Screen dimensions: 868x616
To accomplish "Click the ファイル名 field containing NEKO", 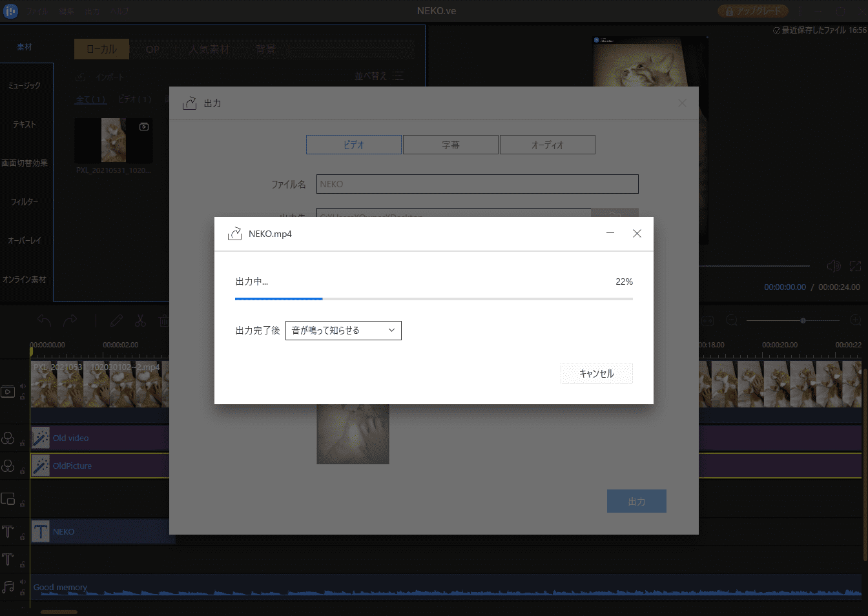I will 477,184.
